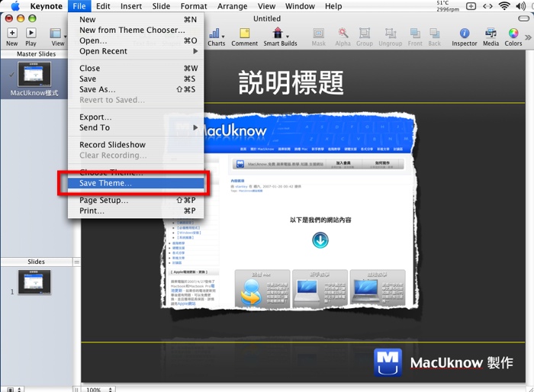This screenshot has height=392, width=534.
Task: Choose Record Slideshow menu item
Action: tap(136, 144)
